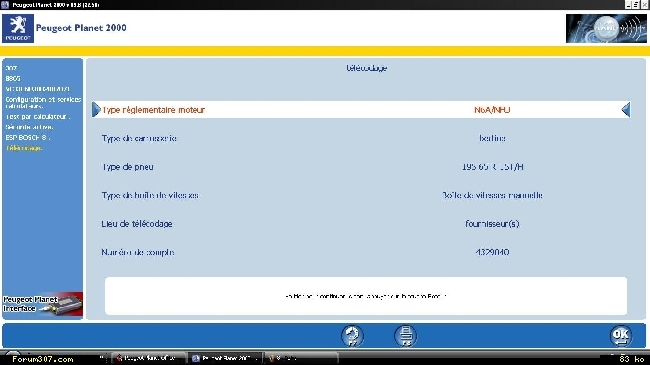The height and width of the screenshot is (365, 650).
Task: Select the Type de carrosserie row
Action: pyautogui.click(x=361, y=138)
